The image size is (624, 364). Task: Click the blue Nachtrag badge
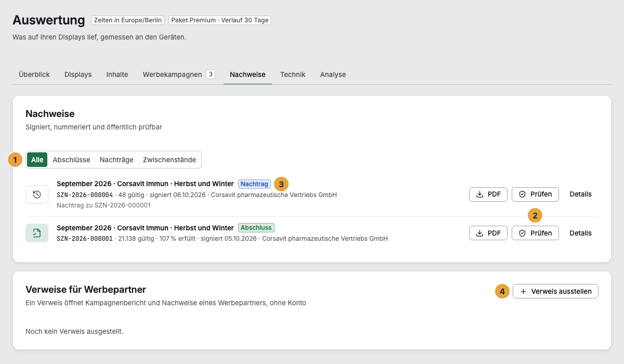[x=254, y=184]
